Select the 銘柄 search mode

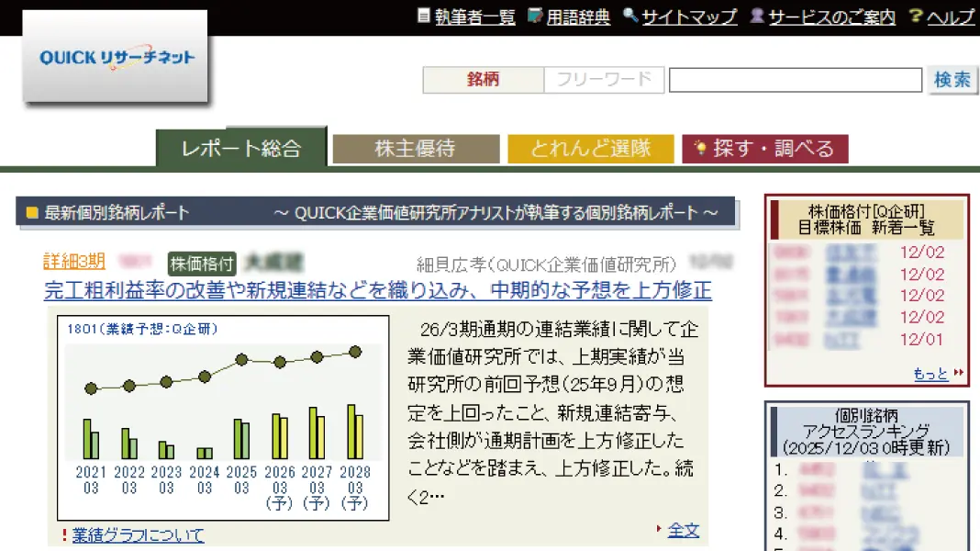pos(484,79)
